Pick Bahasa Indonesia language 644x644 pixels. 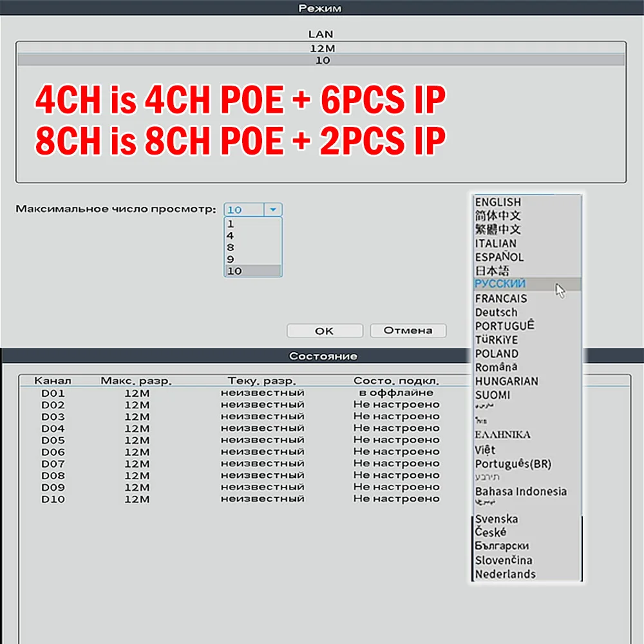522,491
